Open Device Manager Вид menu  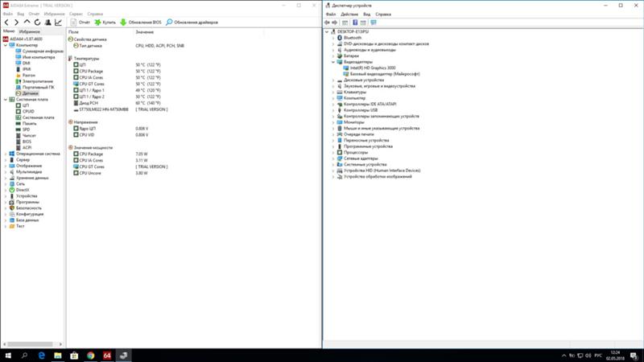pos(367,14)
